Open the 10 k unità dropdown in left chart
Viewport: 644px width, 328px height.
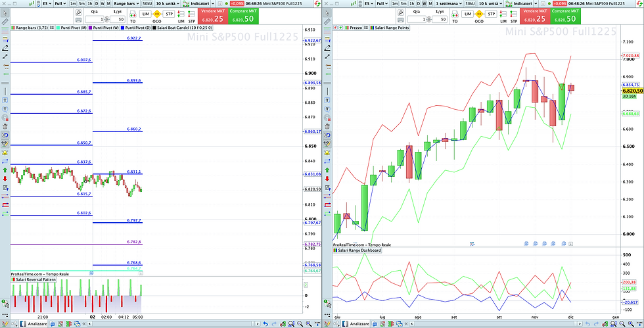(x=167, y=3)
